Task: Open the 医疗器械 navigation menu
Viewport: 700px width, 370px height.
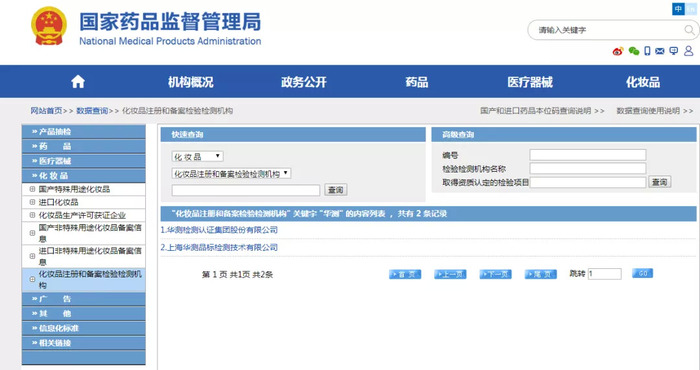Action: pos(530,82)
